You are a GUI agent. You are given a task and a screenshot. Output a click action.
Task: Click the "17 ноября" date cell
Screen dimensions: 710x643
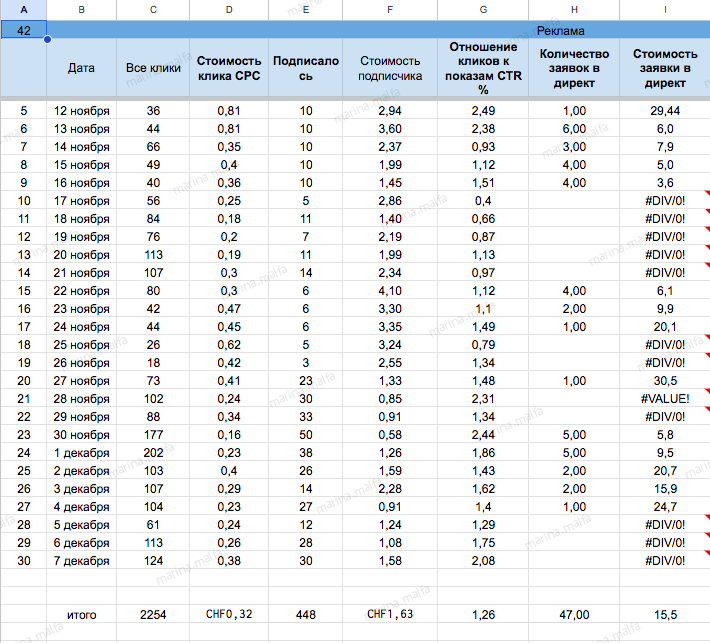82,201
